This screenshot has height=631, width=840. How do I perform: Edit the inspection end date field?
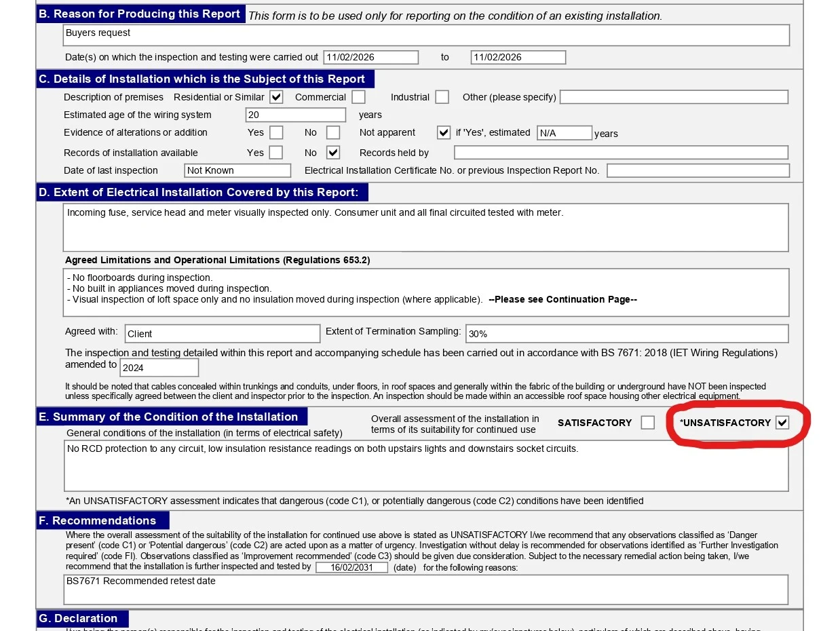(x=518, y=58)
